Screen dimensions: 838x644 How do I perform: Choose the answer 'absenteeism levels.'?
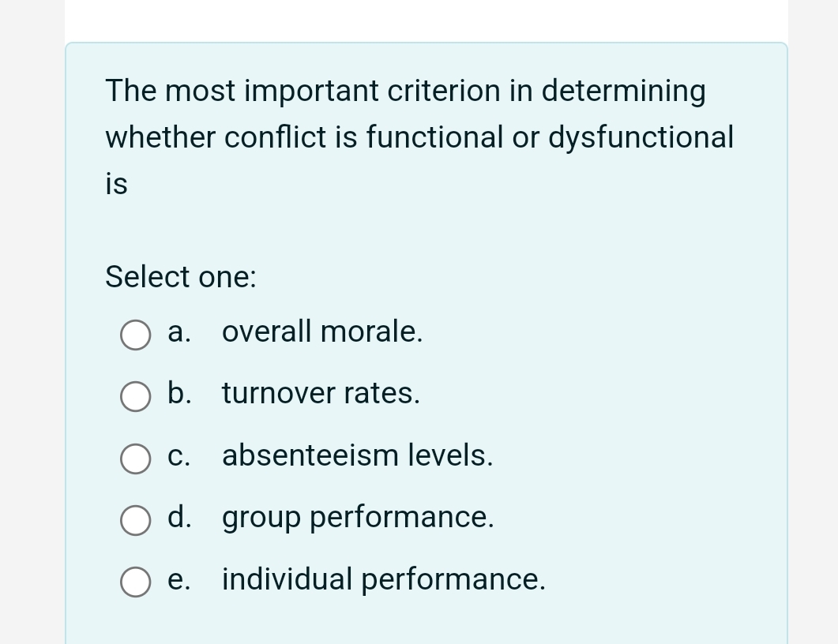[x=357, y=456]
